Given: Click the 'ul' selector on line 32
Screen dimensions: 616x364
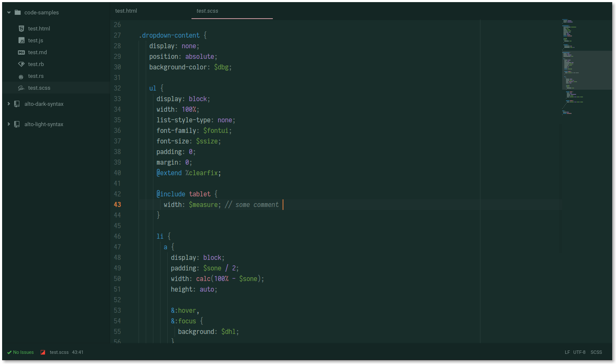Looking at the screenshot, I should tap(153, 88).
